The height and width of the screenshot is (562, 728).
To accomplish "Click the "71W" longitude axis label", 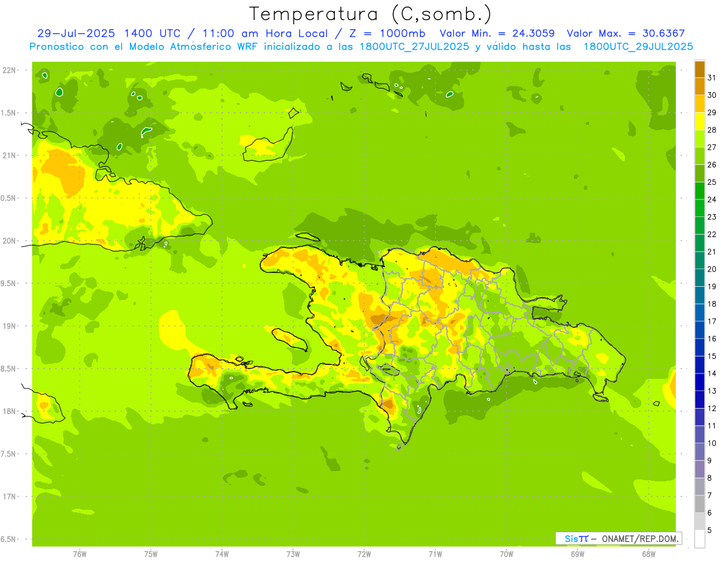I will pos(435,554).
